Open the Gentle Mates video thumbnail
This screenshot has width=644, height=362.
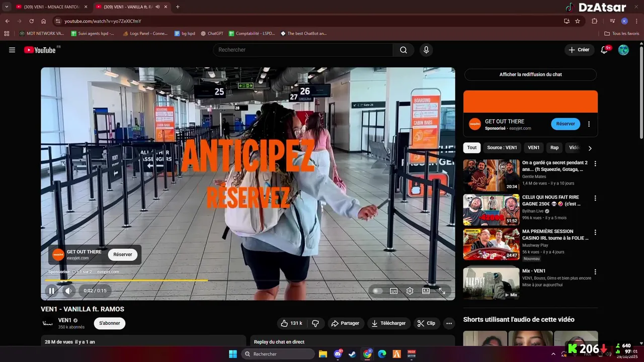click(x=492, y=175)
